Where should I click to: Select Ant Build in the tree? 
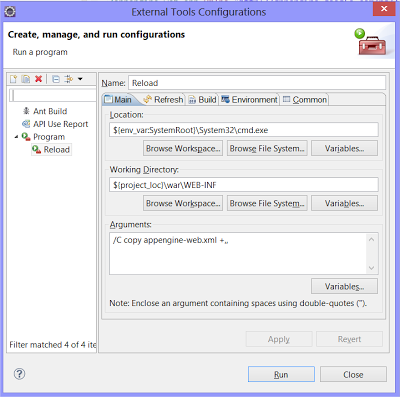[x=50, y=111]
